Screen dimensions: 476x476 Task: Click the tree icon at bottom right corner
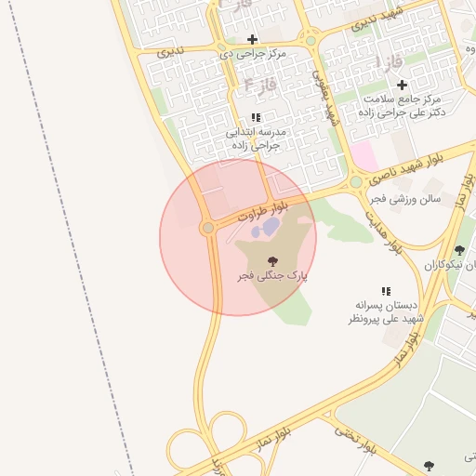tap(429, 466)
